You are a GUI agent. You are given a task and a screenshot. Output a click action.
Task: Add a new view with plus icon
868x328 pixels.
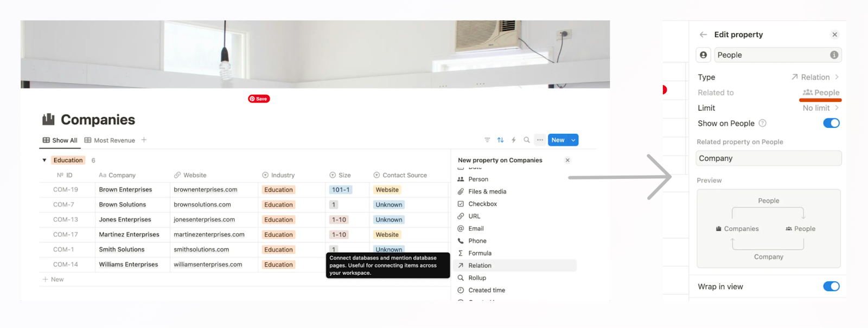[x=144, y=140]
